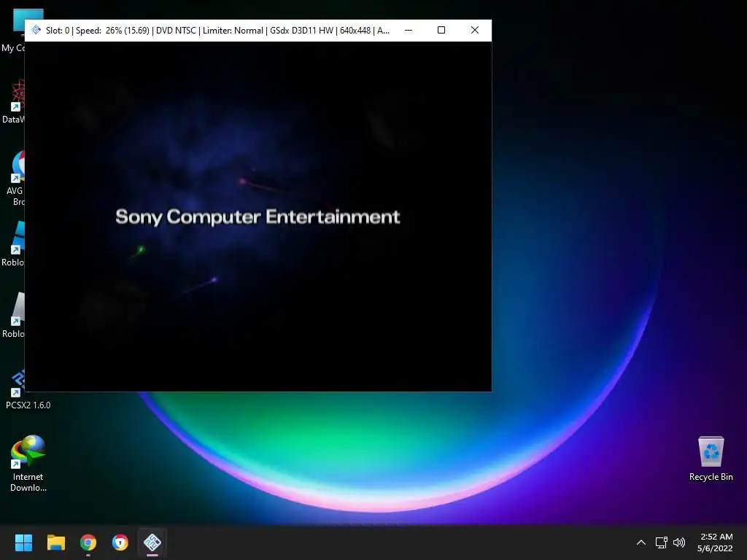Select the Internet Download Manager desktop icon
Screen dimensions: 747x560
[x=28, y=463]
